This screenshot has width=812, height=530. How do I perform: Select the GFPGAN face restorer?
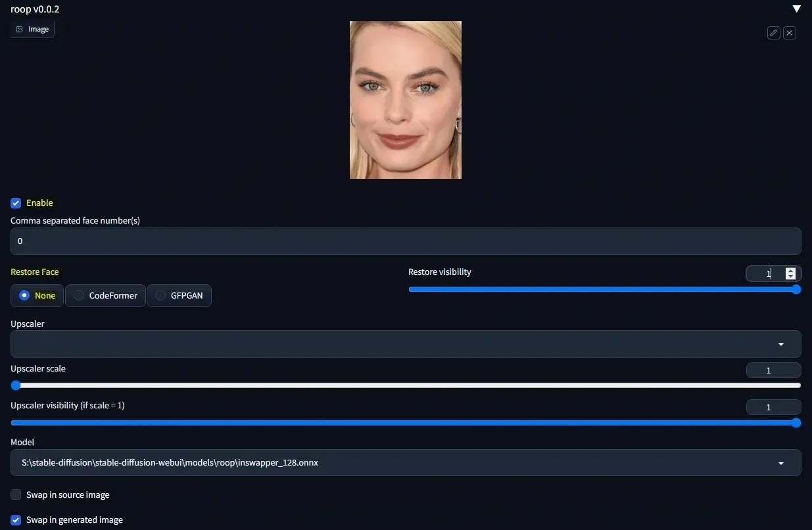[179, 295]
